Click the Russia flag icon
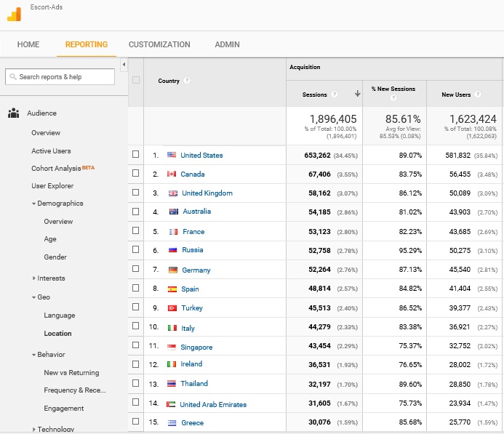The image size is (504, 434). coord(172,249)
